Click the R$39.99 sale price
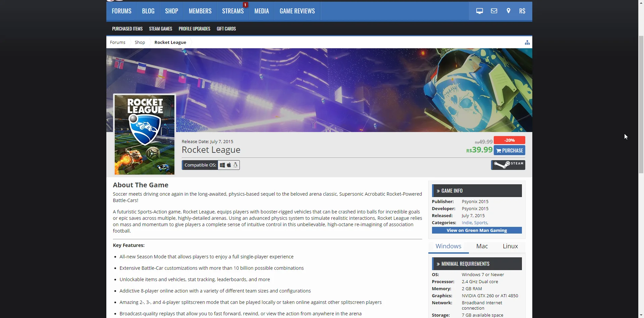This screenshot has width=644, height=318. click(x=479, y=150)
